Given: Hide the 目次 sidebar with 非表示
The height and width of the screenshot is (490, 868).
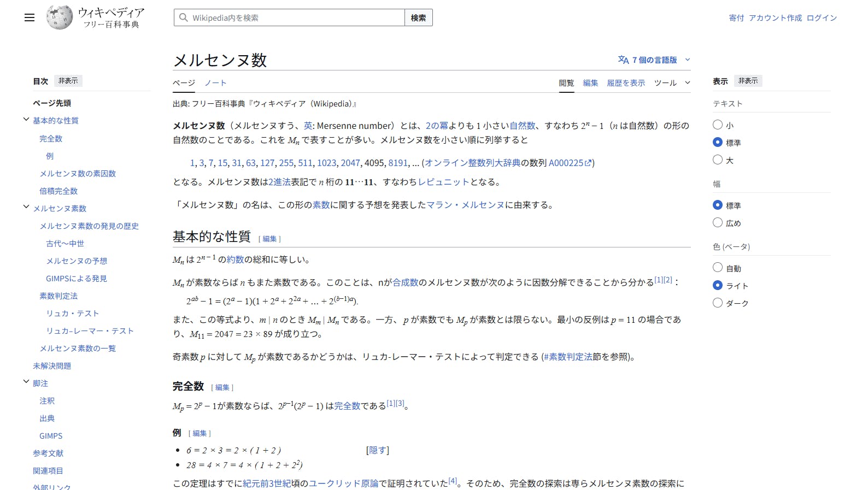Looking at the screenshot, I should pos(68,81).
